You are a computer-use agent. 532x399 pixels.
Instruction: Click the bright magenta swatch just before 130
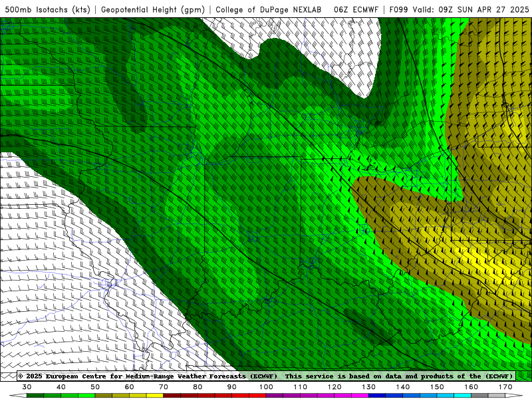point(360,395)
